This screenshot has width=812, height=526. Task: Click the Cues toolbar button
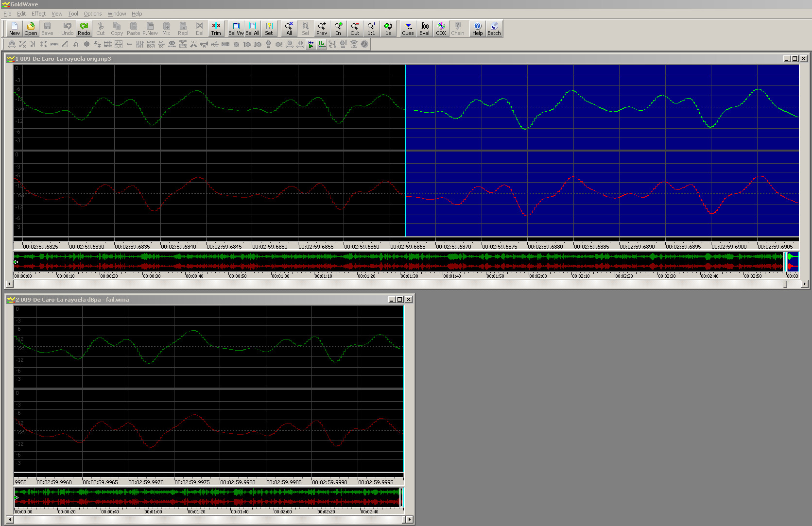408,29
